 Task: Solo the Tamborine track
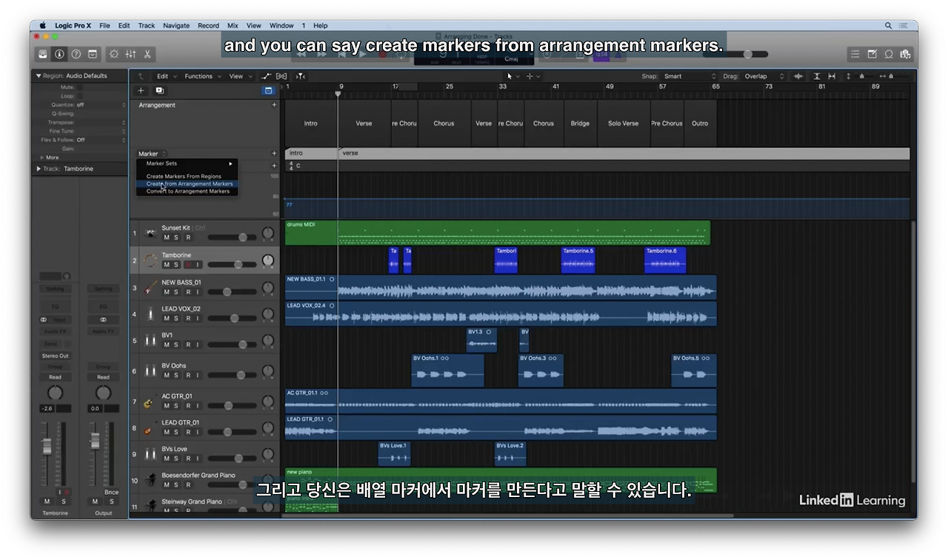[x=176, y=264]
